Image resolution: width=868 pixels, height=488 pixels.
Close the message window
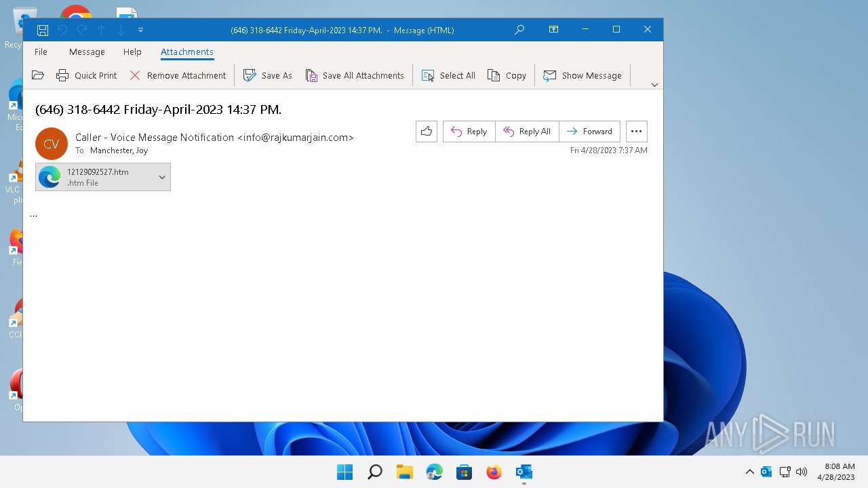coord(648,29)
